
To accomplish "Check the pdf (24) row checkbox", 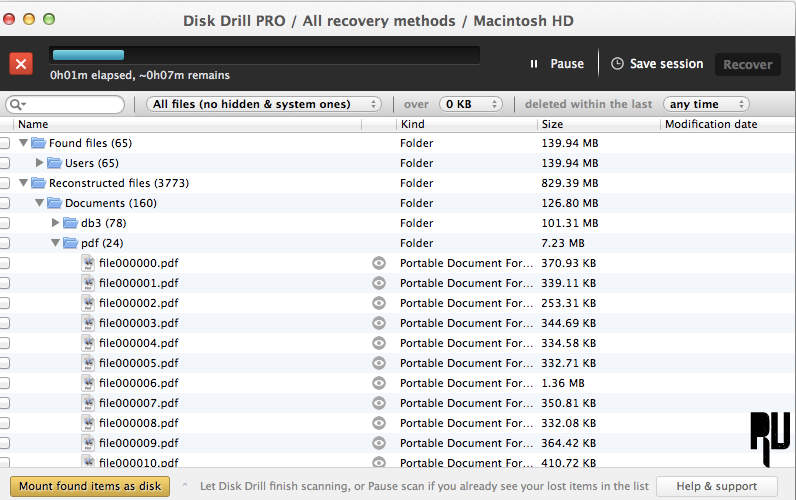I will pos(4,243).
